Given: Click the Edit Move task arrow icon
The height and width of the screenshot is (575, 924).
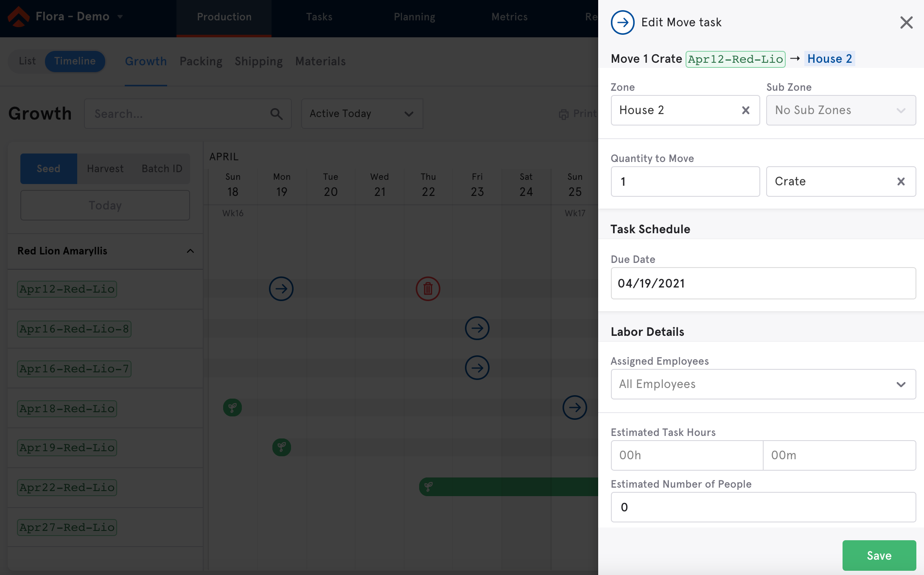Looking at the screenshot, I should (622, 22).
